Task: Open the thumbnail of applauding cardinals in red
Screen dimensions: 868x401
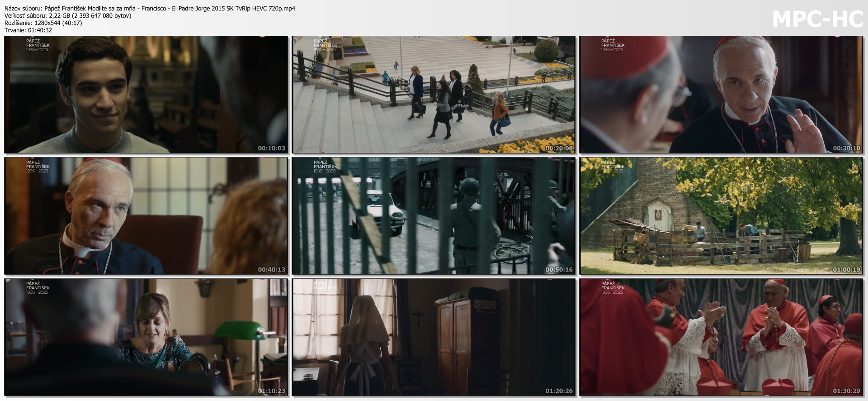Action: (x=721, y=337)
